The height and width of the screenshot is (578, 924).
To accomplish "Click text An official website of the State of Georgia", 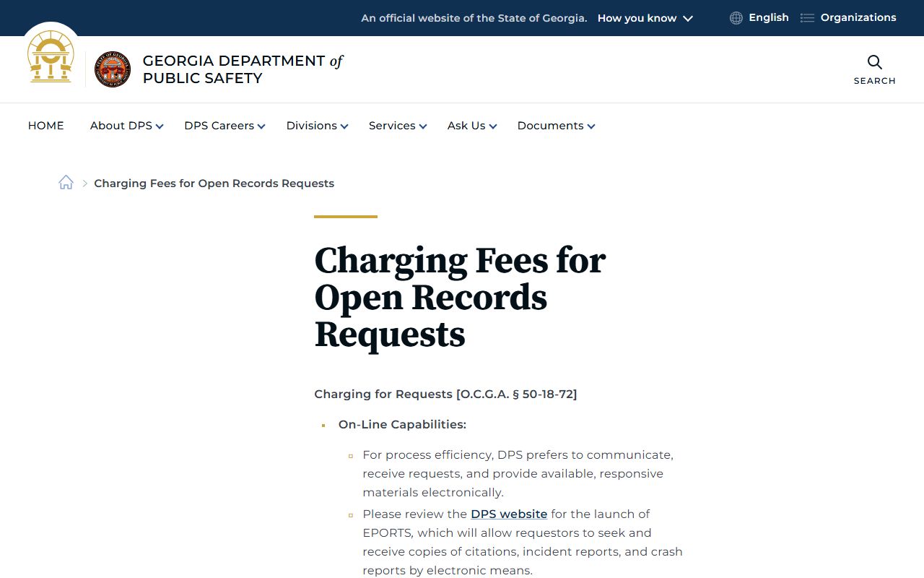I will 474,19.
